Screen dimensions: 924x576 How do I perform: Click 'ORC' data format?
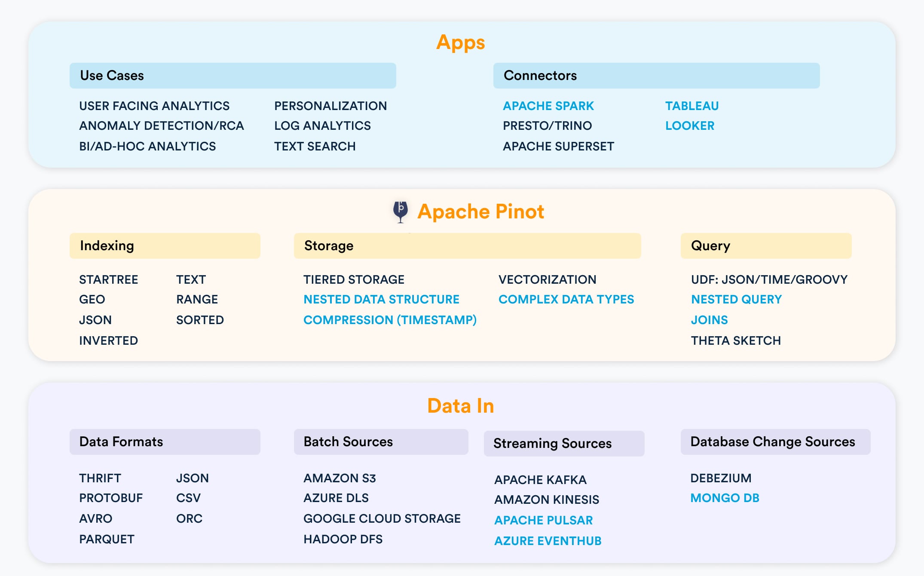189,518
